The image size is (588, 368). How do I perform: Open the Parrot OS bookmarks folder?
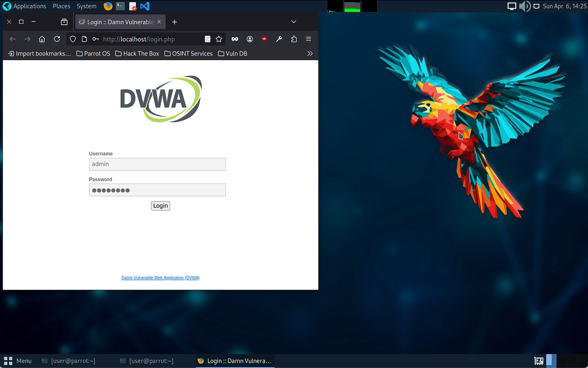click(93, 54)
